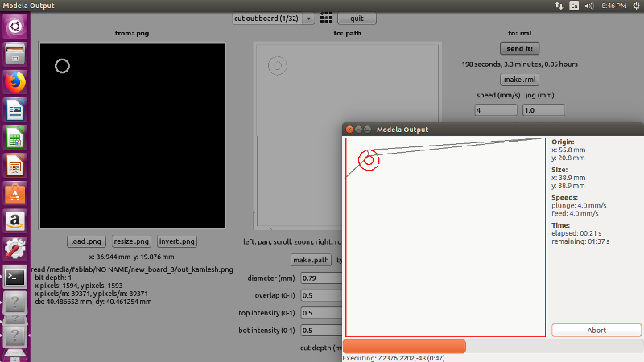Click the top intensity input field

click(x=321, y=313)
